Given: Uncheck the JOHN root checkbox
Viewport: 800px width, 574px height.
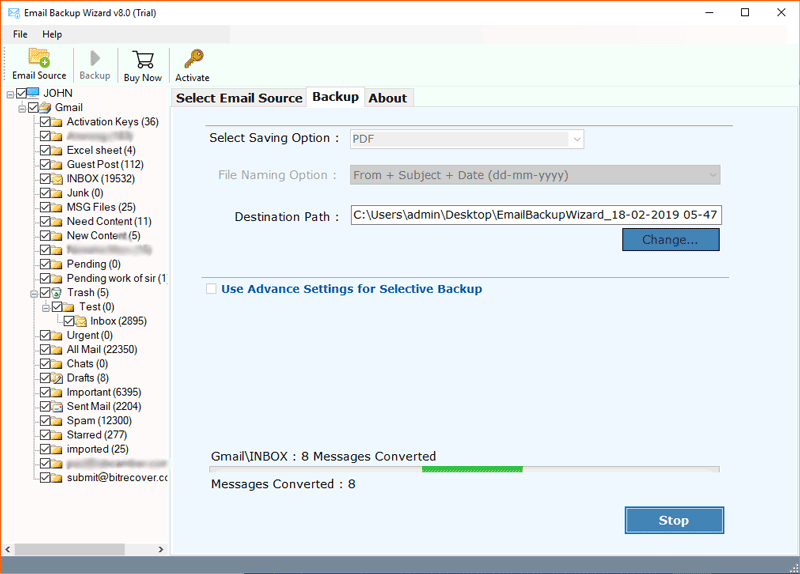Looking at the screenshot, I should 21,93.
